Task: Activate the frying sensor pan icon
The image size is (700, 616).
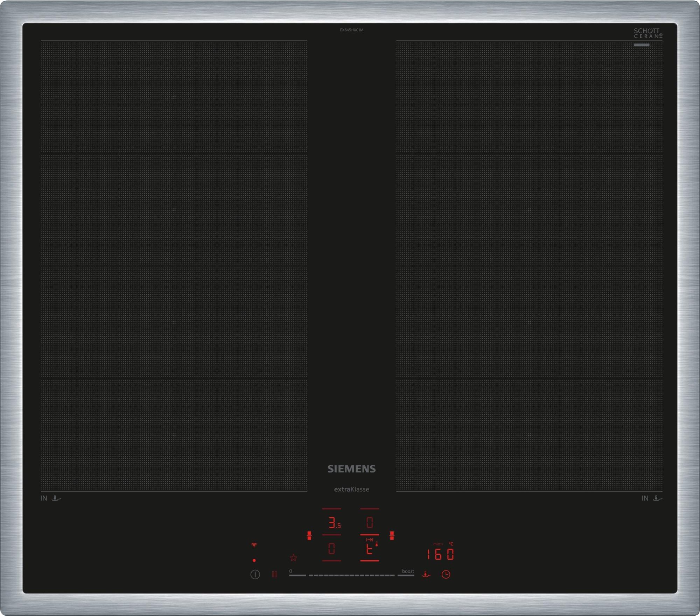Action: tap(426, 574)
